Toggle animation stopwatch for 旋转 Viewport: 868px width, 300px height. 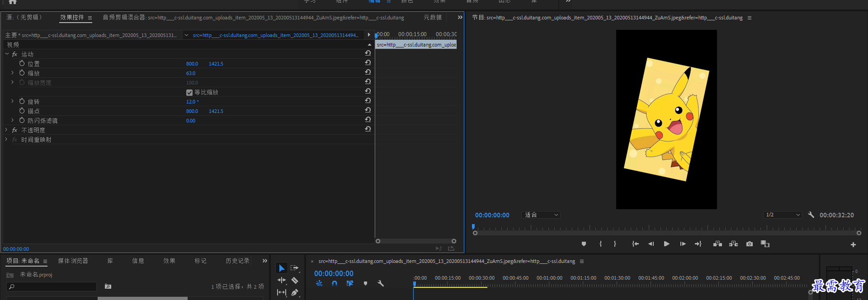(x=22, y=101)
